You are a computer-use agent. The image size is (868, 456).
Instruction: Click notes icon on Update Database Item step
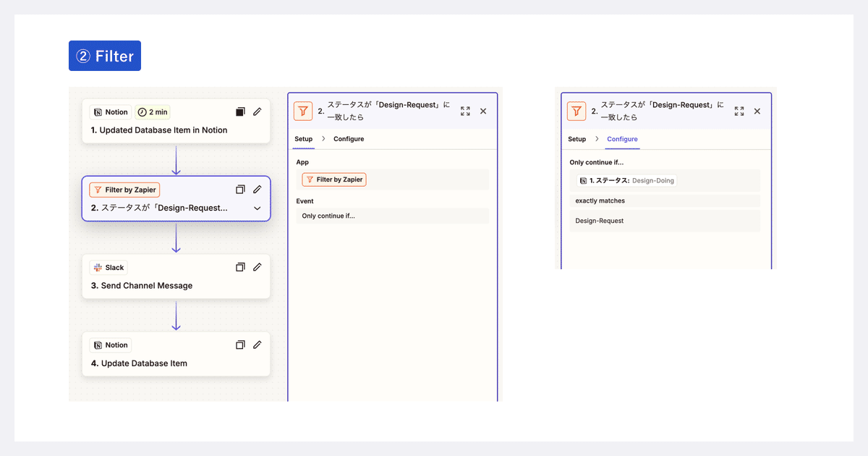[x=241, y=345]
